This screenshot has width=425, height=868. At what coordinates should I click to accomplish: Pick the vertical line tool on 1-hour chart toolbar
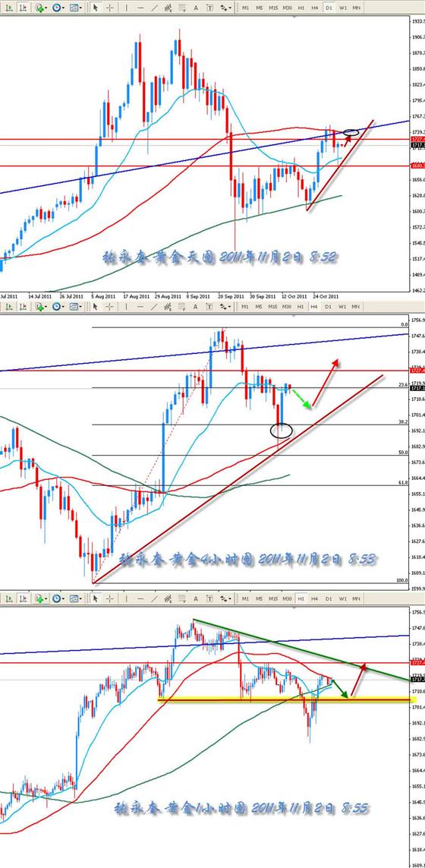pos(126,598)
